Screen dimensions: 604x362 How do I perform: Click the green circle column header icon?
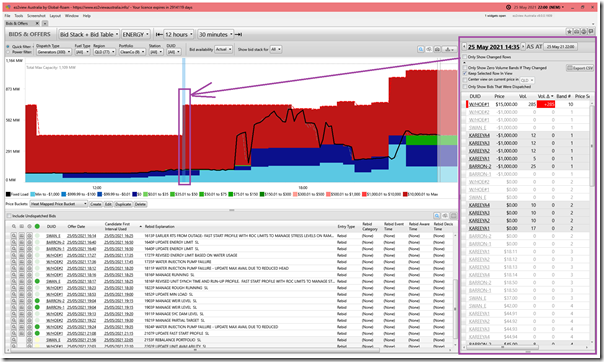point(37,226)
